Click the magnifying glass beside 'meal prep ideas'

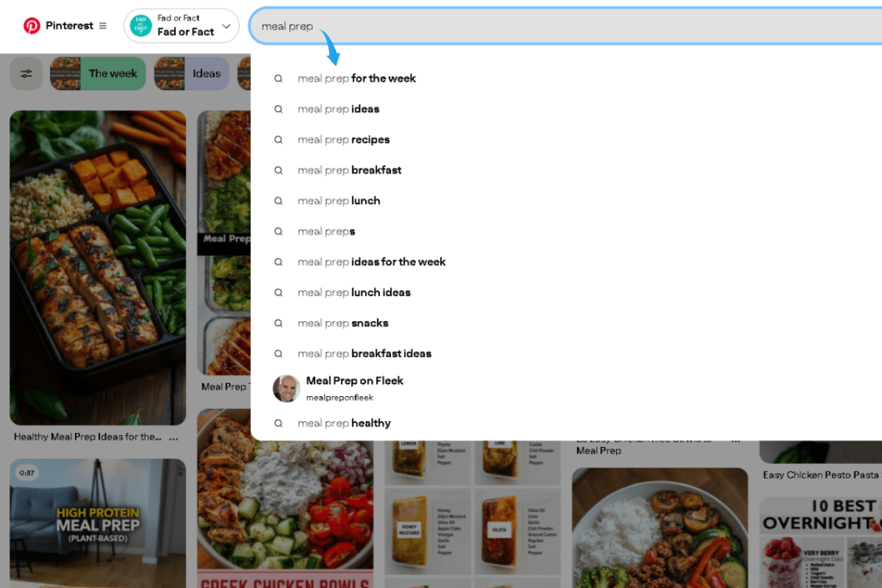pos(278,108)
